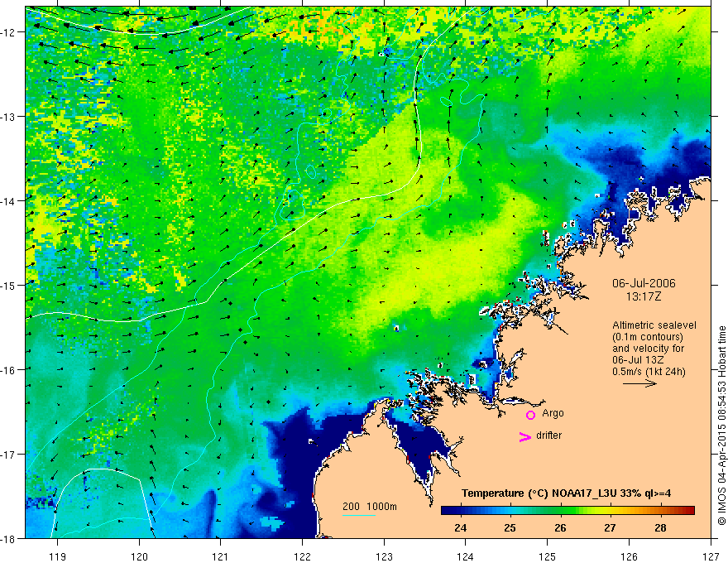
Task: Click the temperature color bar at 27
Action: click(610, 511)
